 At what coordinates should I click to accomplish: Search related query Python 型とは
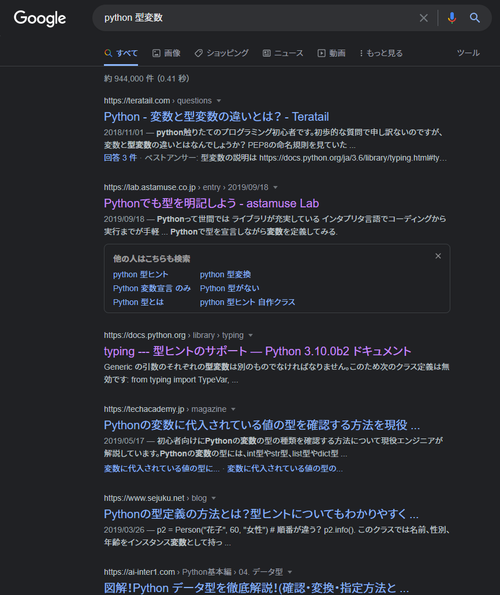[138, 302]
